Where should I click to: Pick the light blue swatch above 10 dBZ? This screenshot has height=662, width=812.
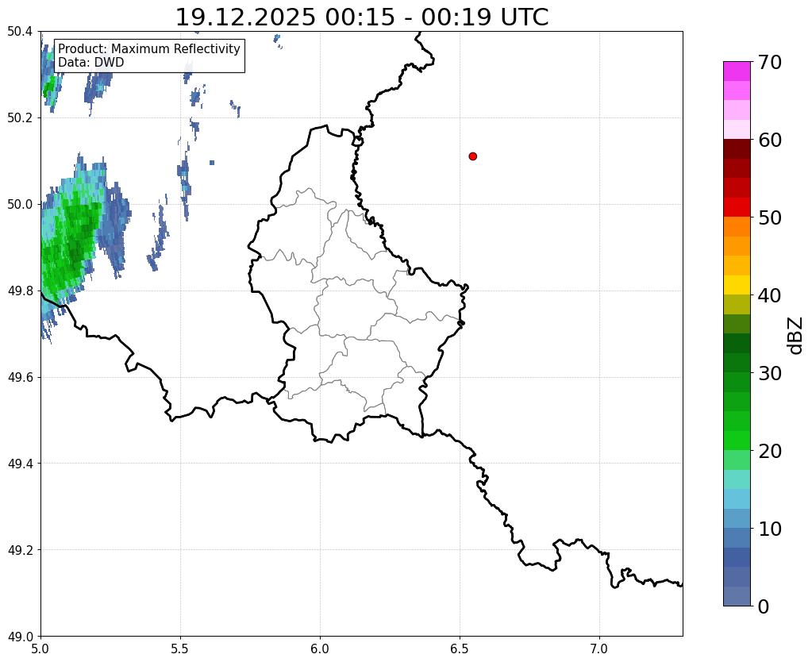[x=737, y=498]
